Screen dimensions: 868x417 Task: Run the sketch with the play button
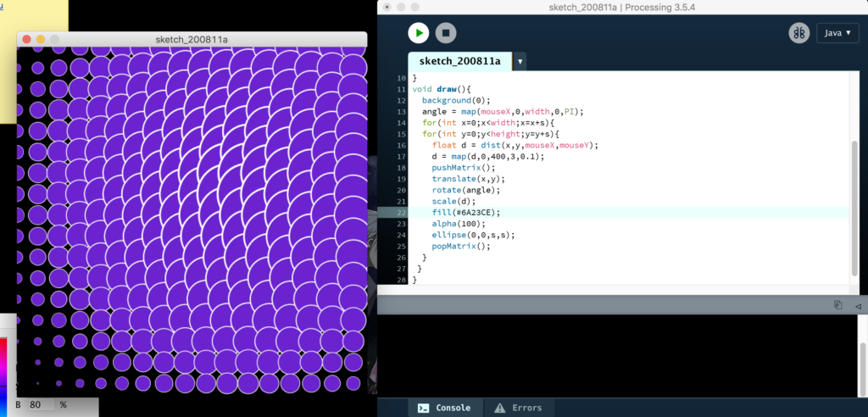click(x=418, y=33)
